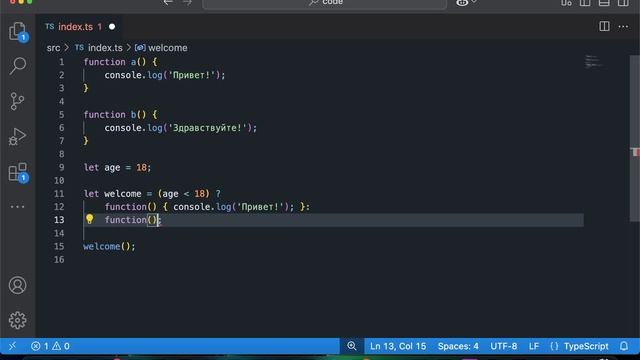Open the Manage gear icon

(x=17, y=320)
